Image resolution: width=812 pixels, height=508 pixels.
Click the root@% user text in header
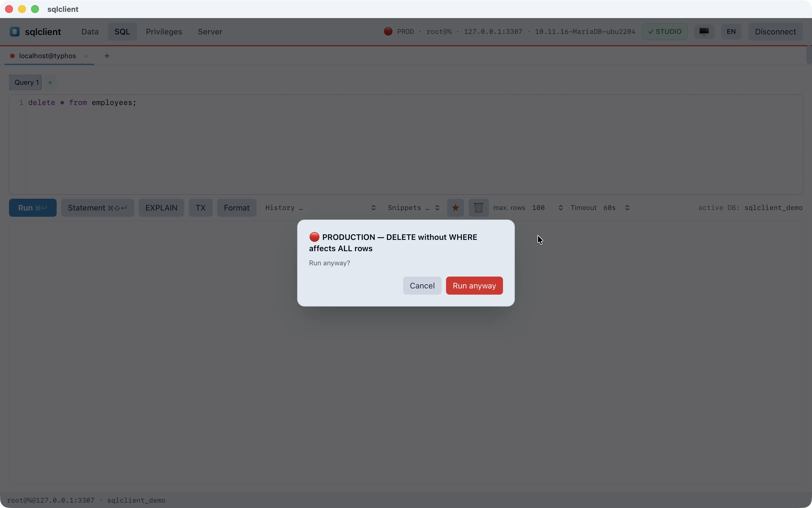pos(439,32)
